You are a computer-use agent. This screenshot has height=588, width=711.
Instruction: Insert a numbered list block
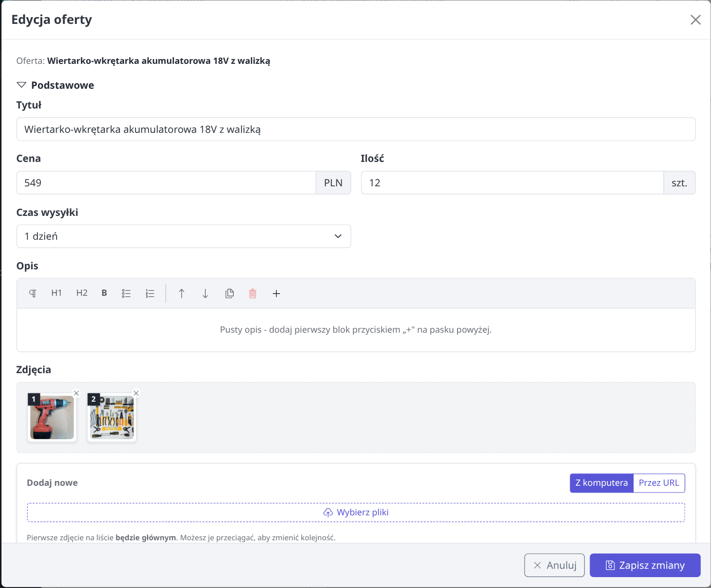pyautogui.click(x=150, y=293)
